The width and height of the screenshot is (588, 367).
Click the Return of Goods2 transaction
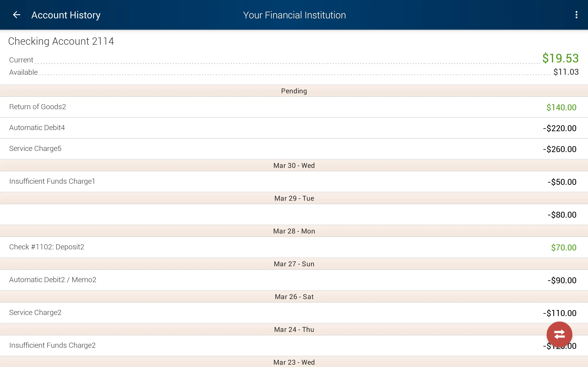tap(294, 107)
